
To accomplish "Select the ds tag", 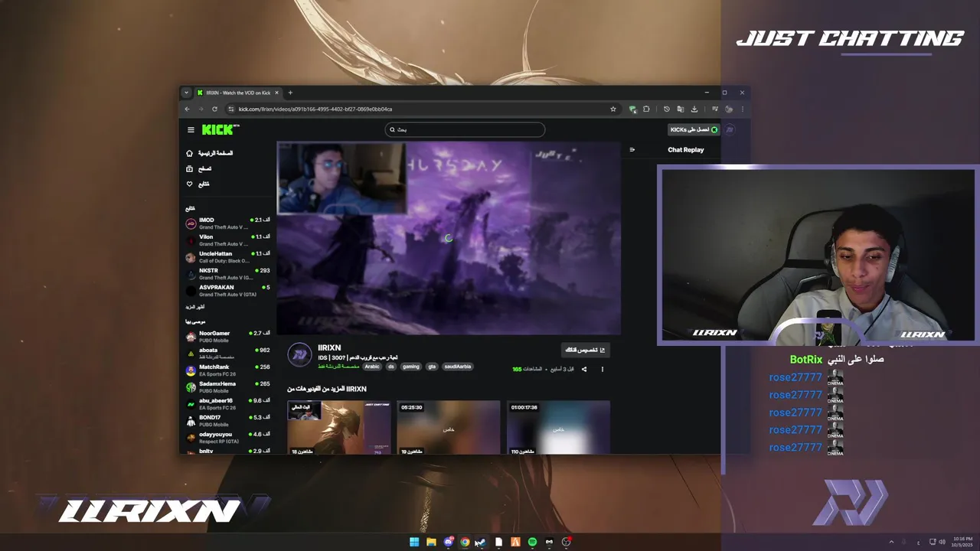I will (x=391, y=367).
